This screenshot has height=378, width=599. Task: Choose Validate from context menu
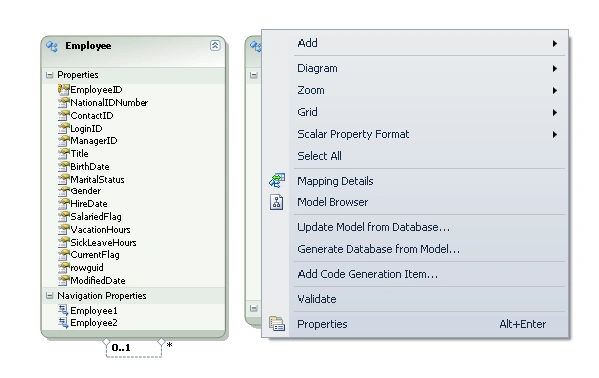pyautogui.click(x=429, y=299)
